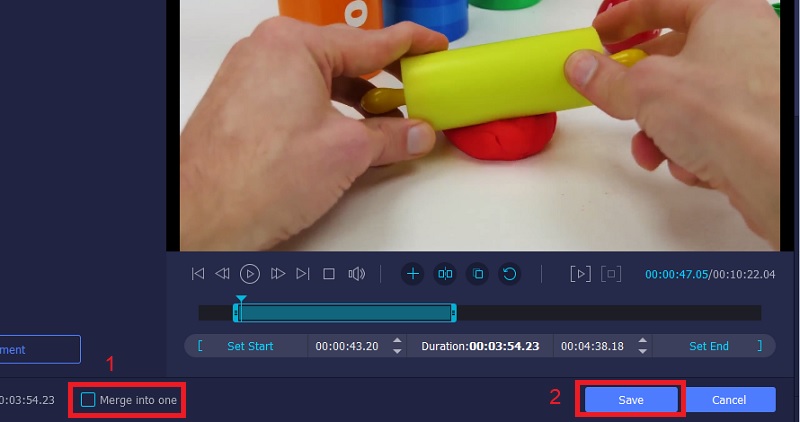Image resolution: width=800 pixels, height=422 pixels.
Task: Click Set Start to mark beginning
Action: click(250, 346)
